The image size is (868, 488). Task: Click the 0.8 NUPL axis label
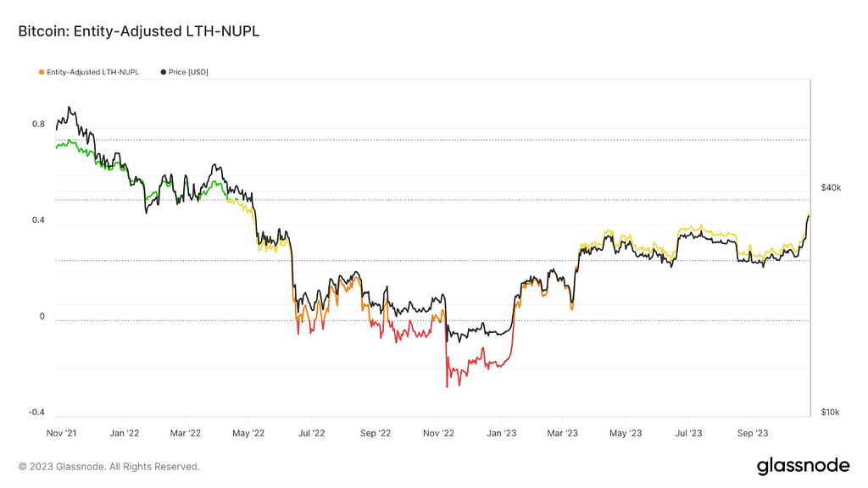coord(38,124)
